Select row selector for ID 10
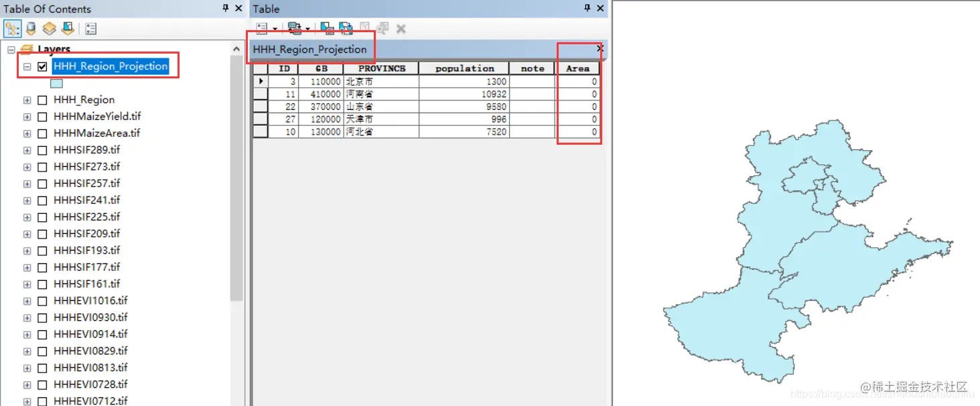The image size is (980, 406). pos(261,132)
